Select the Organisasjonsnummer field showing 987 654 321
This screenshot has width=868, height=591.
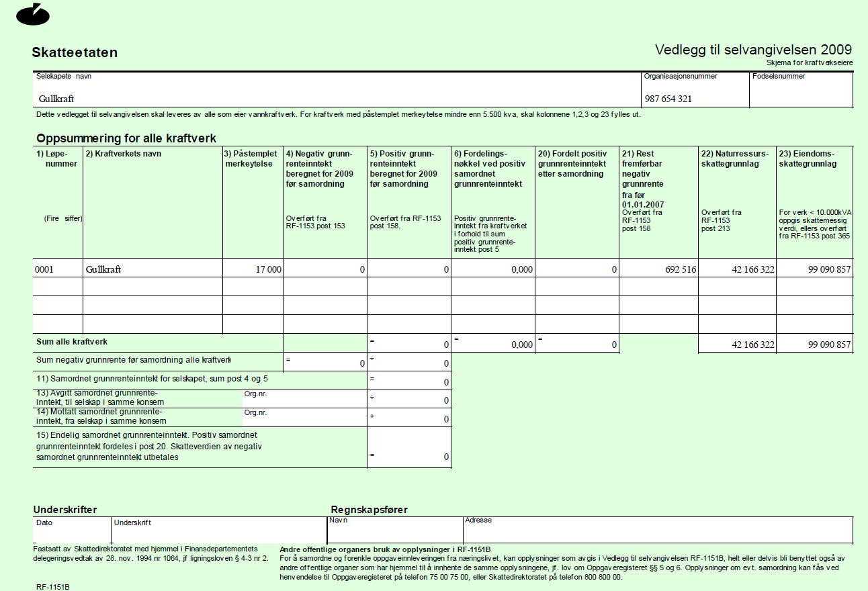click(695, 89)
